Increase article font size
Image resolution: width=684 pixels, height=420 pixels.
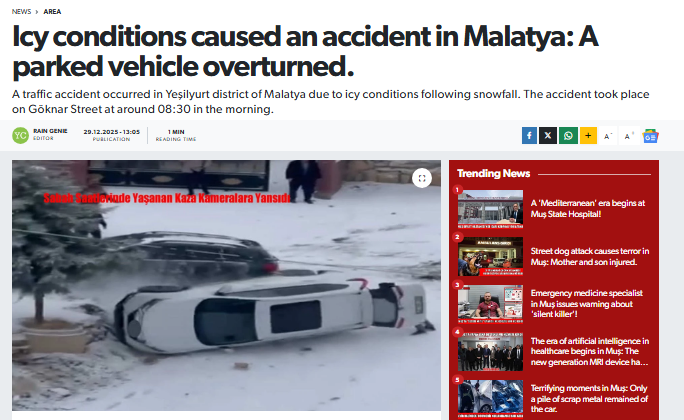point(629,136)
